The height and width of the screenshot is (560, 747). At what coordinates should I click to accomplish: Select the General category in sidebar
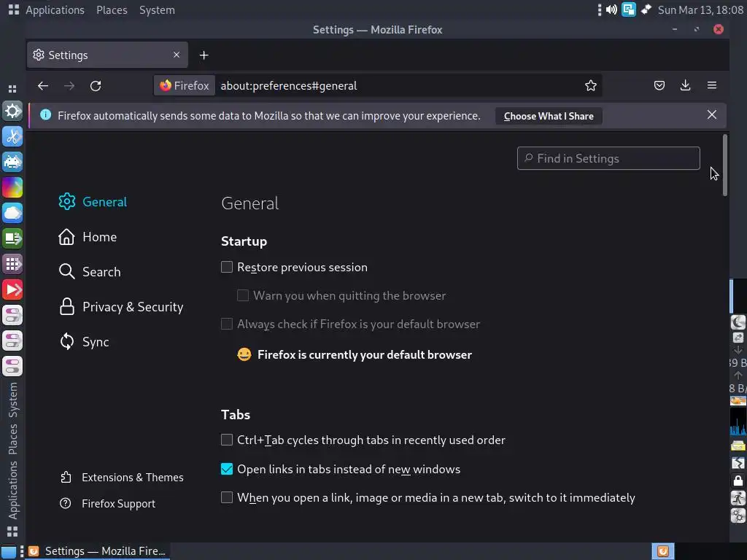coord(93,202)
